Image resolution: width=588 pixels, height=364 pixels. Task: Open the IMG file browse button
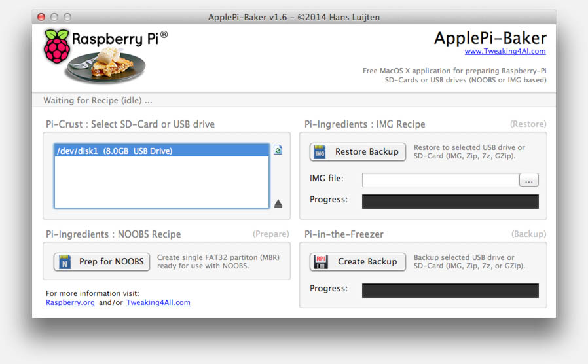click(x=529, y=180)
